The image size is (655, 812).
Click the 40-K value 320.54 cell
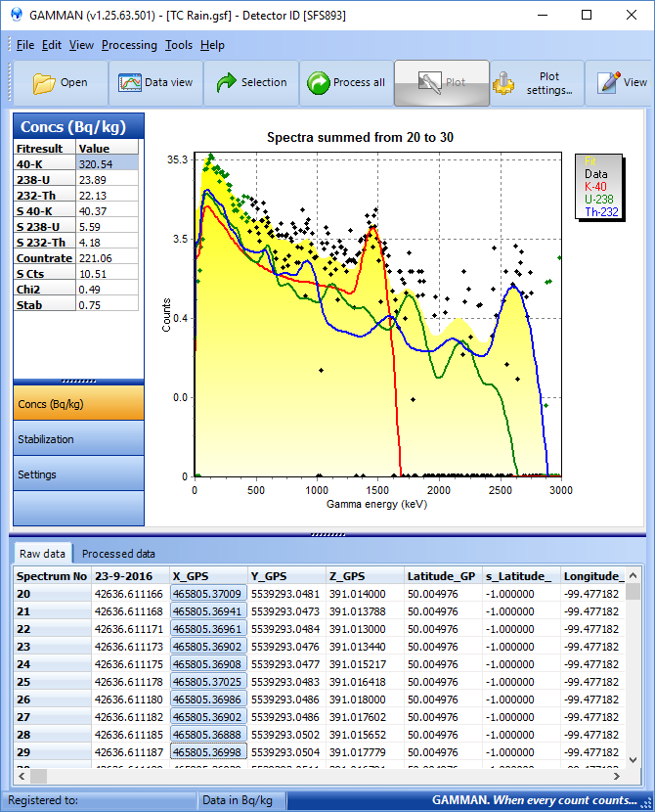point(108,164)
